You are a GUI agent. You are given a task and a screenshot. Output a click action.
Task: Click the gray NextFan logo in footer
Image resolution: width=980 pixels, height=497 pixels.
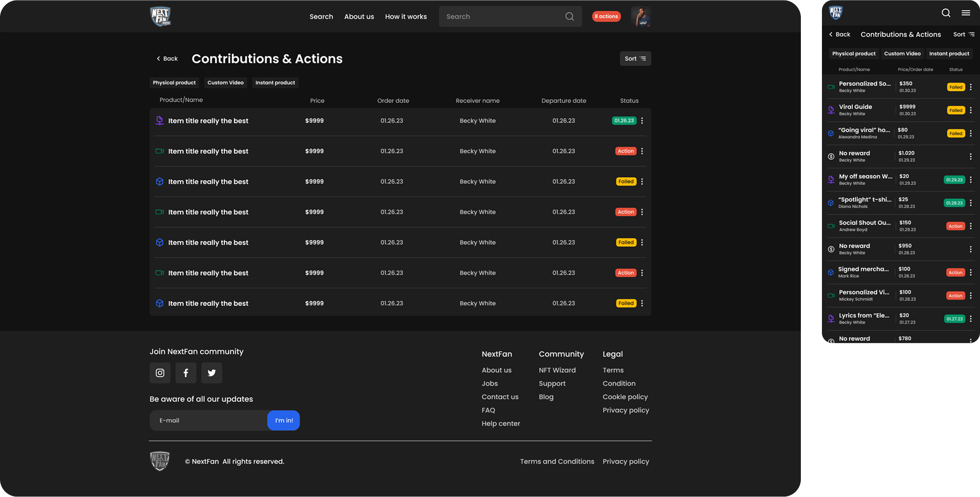[160, 461]
